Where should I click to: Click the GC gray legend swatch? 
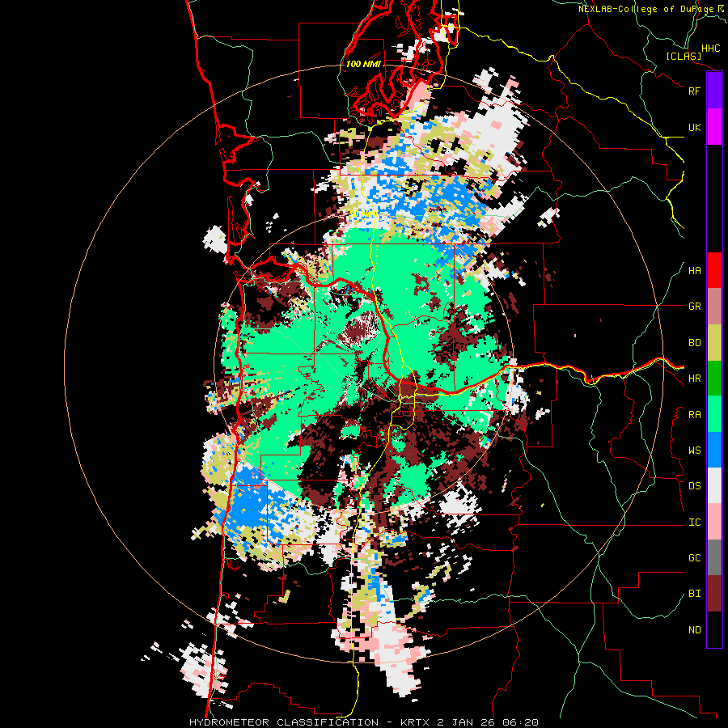(714, 557)
